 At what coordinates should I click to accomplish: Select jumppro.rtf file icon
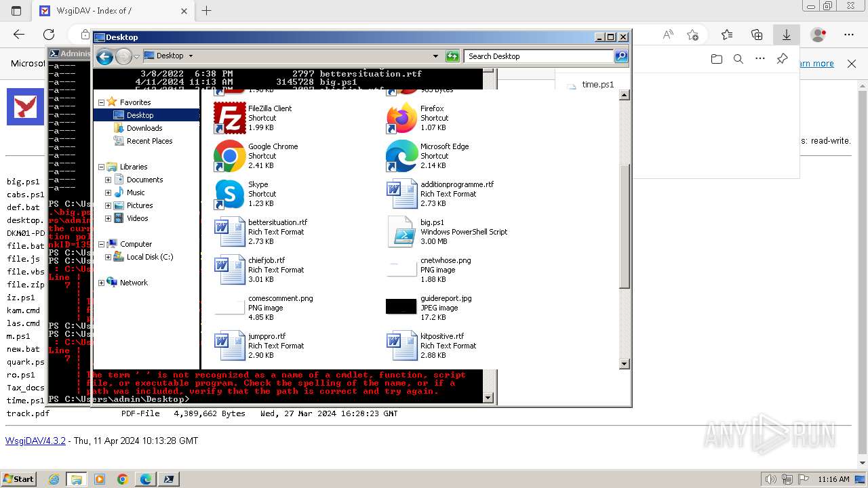(x=229, y=345)
